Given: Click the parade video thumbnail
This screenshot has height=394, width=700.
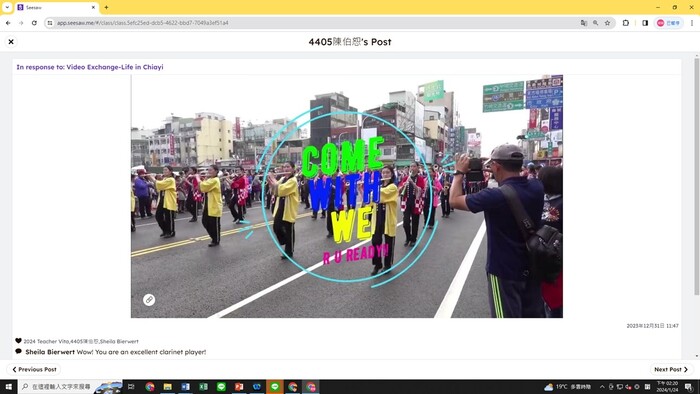Looking at the screenshot, I should pyautogui.click(x=346, y=196).
